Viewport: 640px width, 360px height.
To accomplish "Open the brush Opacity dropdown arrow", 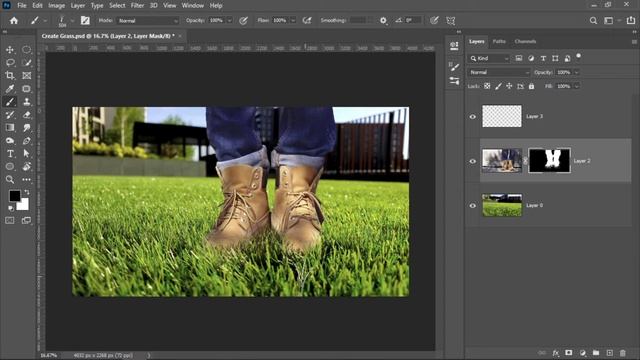I will (229, 20).
